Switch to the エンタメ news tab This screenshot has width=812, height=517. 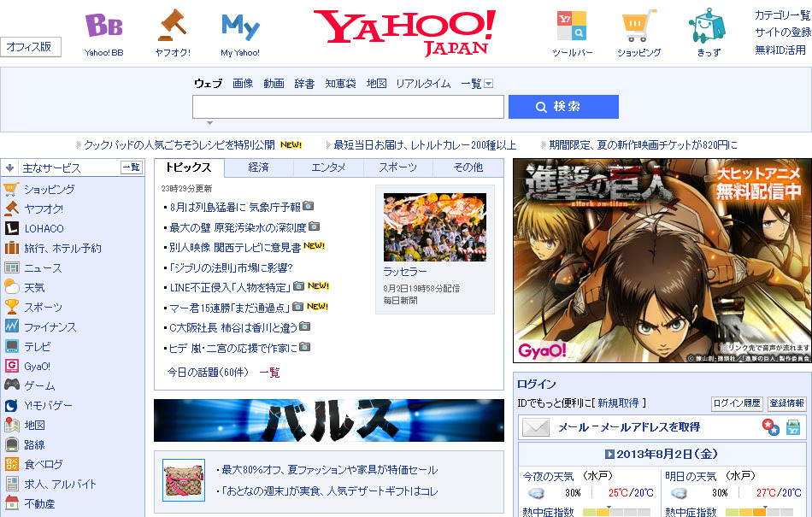328,167
